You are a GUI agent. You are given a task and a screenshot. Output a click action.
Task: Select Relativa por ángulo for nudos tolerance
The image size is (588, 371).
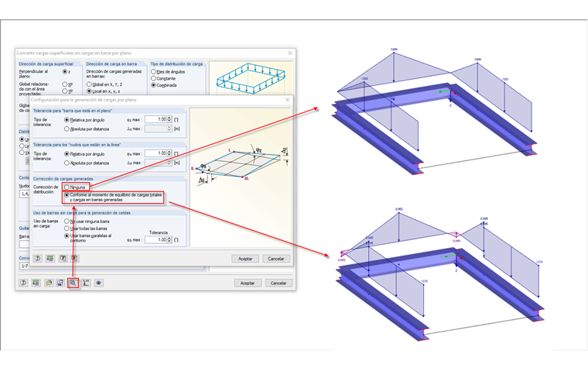67,154
